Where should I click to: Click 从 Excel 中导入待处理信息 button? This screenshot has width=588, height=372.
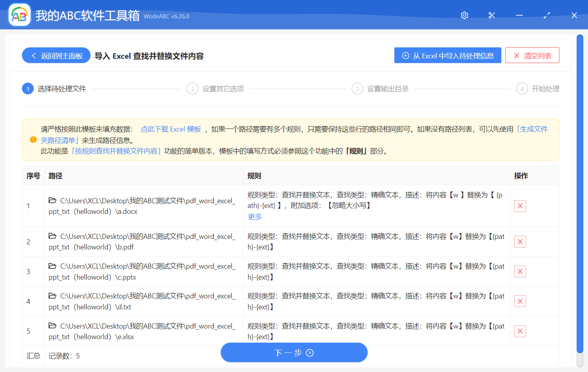448,55
